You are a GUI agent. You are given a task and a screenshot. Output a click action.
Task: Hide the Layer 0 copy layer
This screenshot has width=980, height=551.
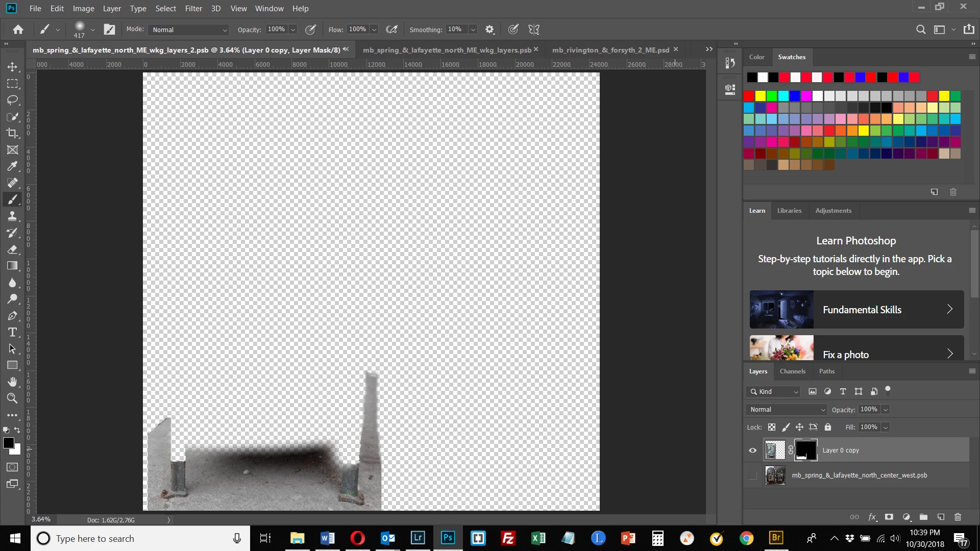752,450
